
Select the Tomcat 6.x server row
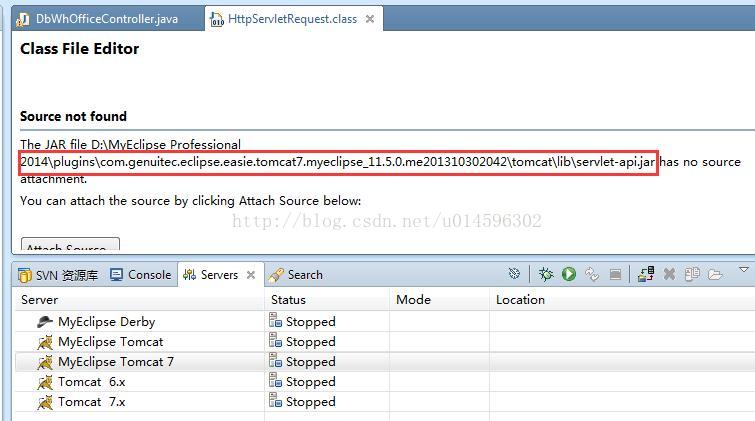[x=385, y=382]
